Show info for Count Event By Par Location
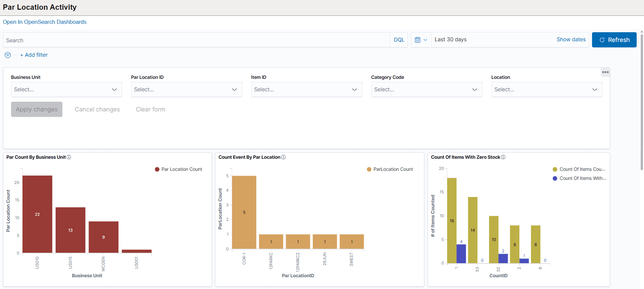The width and height of the screenshot is (644, 289). pyautogui.click(x=283, y=157)
